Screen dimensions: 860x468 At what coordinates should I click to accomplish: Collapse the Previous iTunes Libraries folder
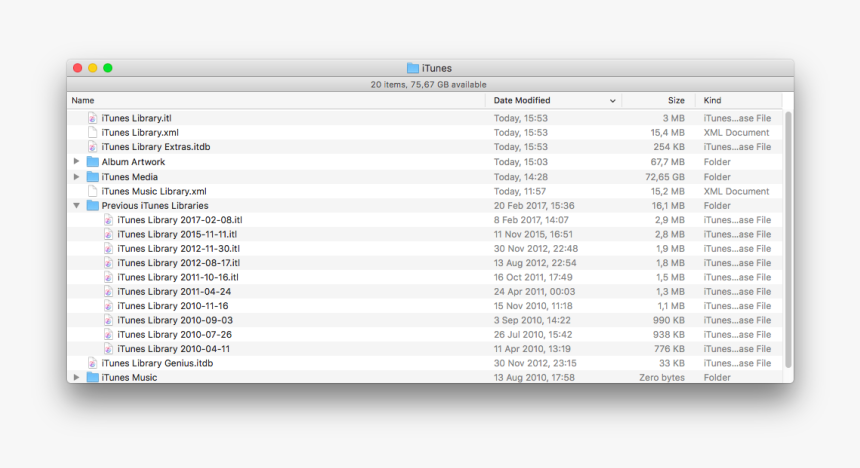tap(76, 205)
